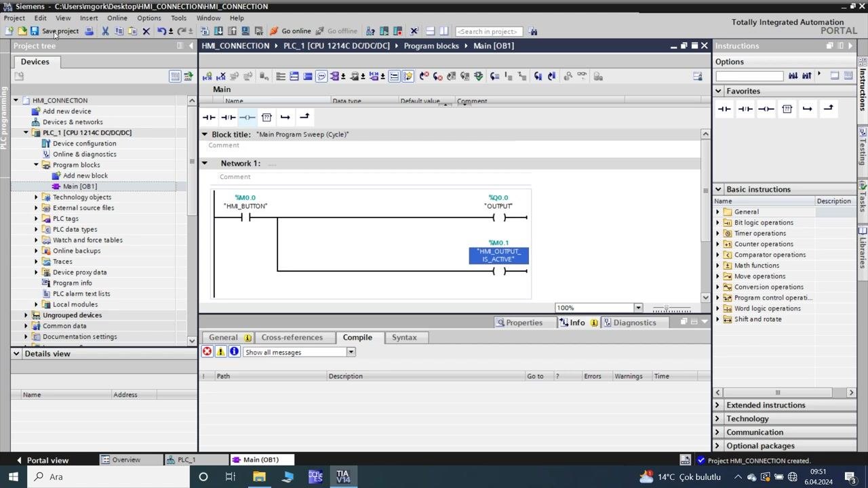
Task: Collapse the PLC_1 tree node
Action: [26, 133]
